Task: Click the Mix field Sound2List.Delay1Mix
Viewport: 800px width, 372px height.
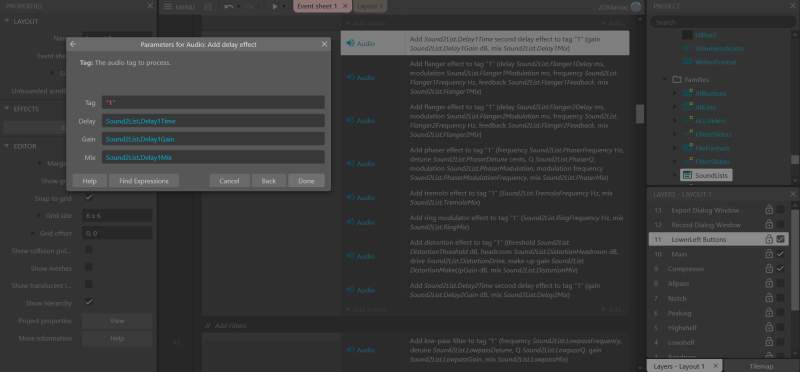Action: [213, 157]
